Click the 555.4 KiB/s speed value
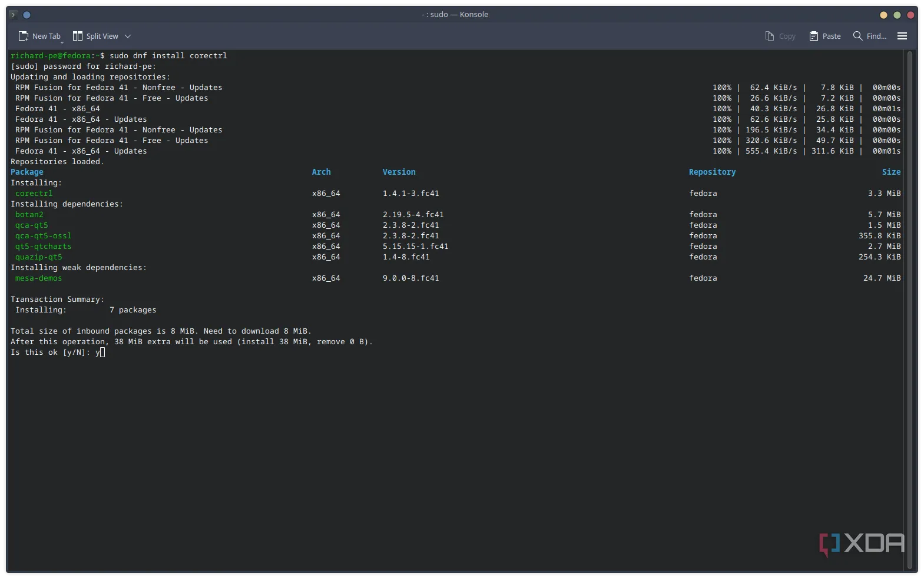 point(771,151)
